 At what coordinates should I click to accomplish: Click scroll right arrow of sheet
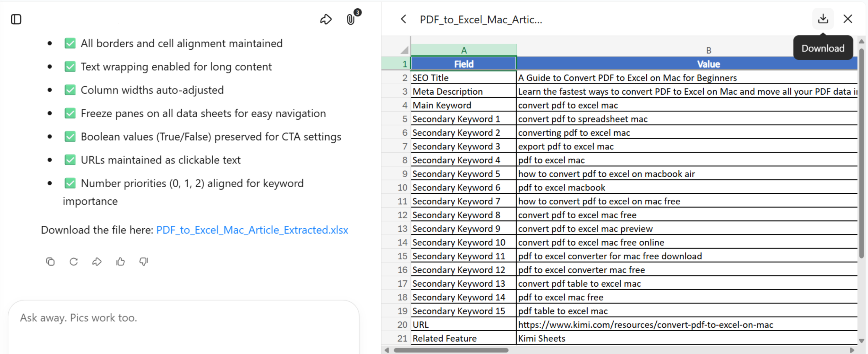(852, 350)
